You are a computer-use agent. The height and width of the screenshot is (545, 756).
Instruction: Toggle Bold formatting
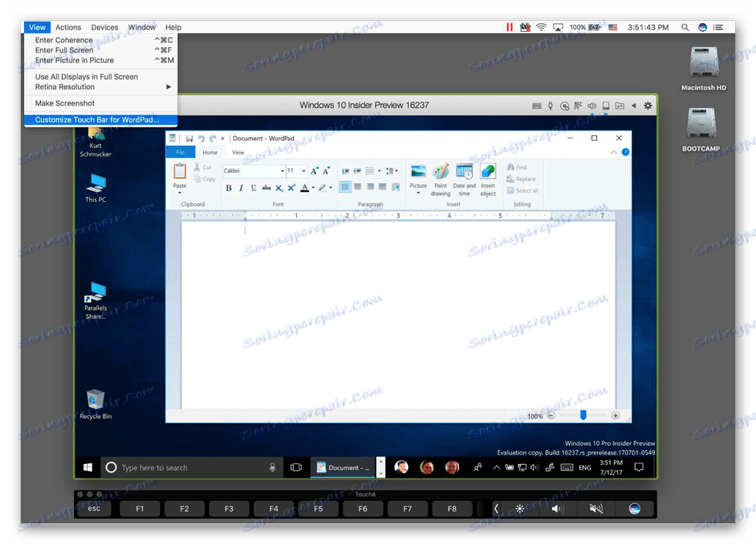pos(228,188)
